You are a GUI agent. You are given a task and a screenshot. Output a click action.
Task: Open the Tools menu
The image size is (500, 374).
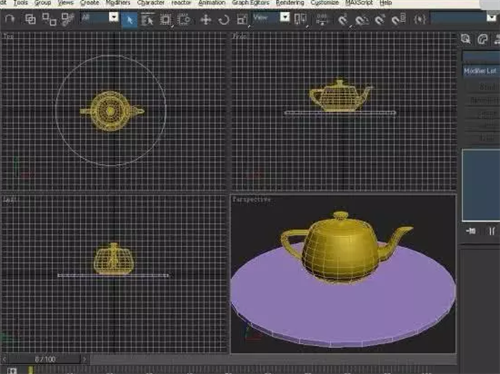click(21, 3)
